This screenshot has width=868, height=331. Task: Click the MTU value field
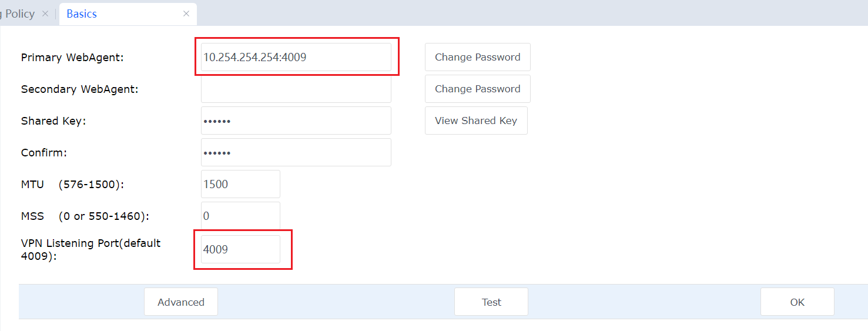coord(240,184)
